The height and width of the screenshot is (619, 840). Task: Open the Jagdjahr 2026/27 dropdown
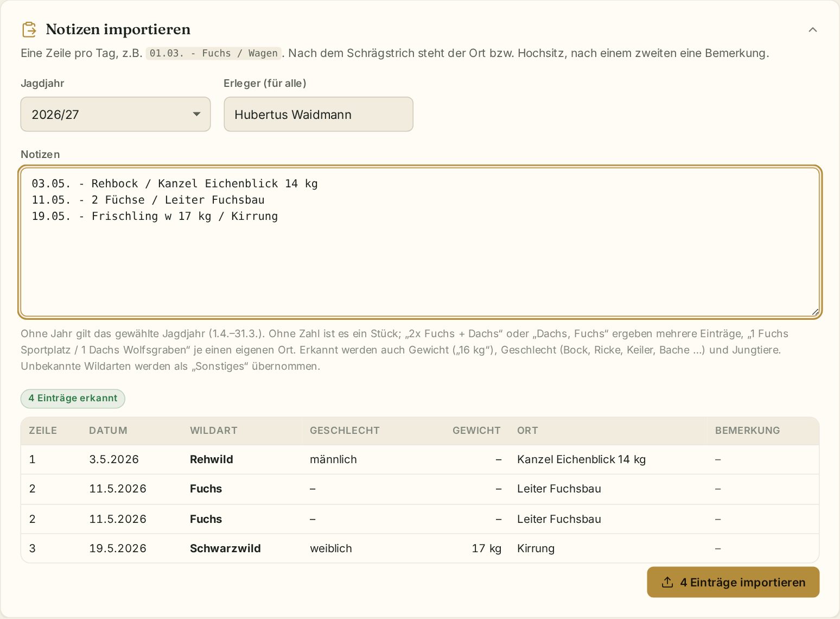point(116,114)
